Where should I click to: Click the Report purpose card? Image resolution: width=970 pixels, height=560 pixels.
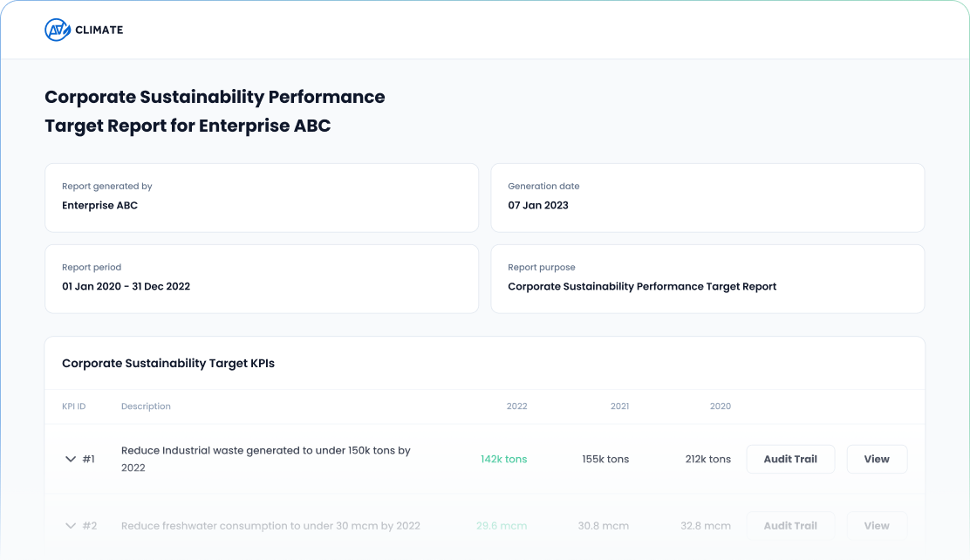(707, 278)
